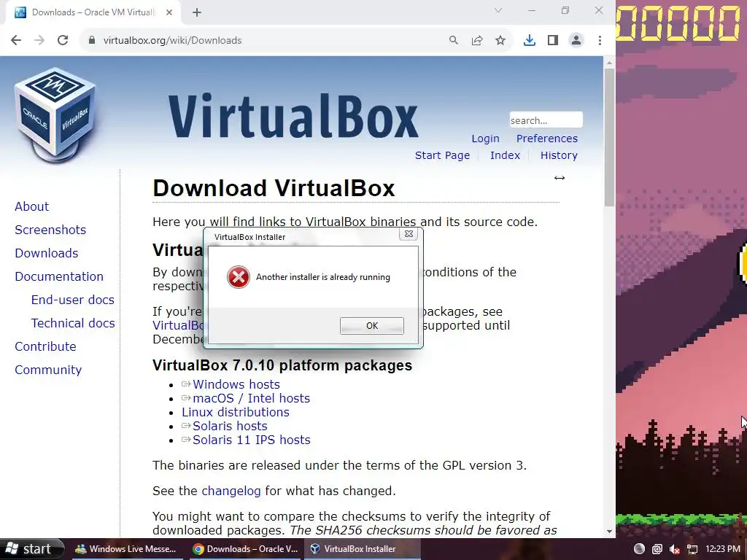
Task: Open Community in the sidebar
Action: 48,370
